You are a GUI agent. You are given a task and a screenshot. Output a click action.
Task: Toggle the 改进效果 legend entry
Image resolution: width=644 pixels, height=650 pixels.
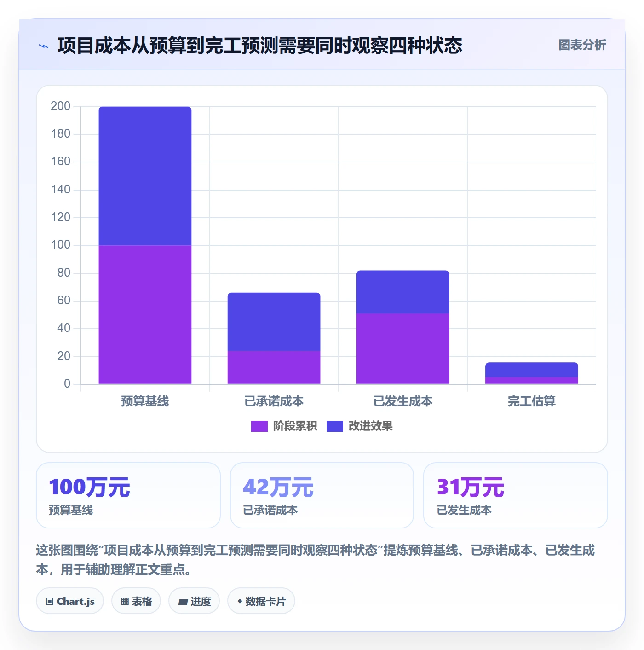(360, 426)
